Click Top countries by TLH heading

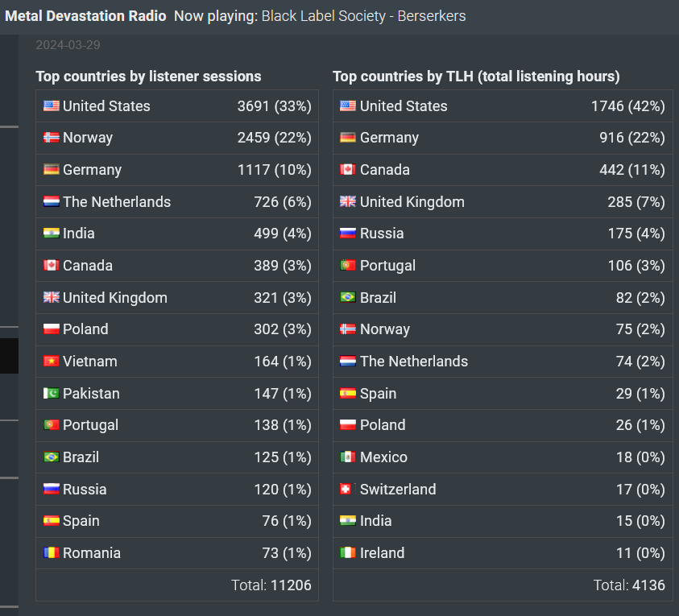[476, 76]
